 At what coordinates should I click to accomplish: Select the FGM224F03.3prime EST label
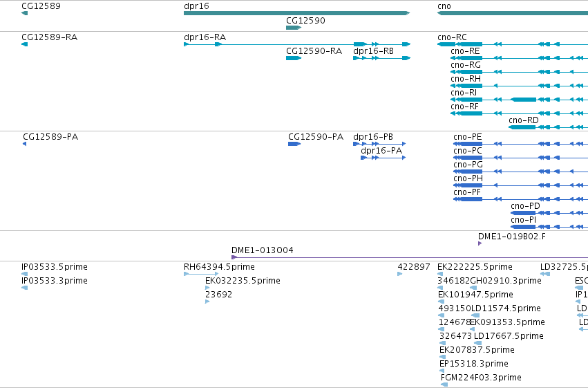(x=481, y=378)
